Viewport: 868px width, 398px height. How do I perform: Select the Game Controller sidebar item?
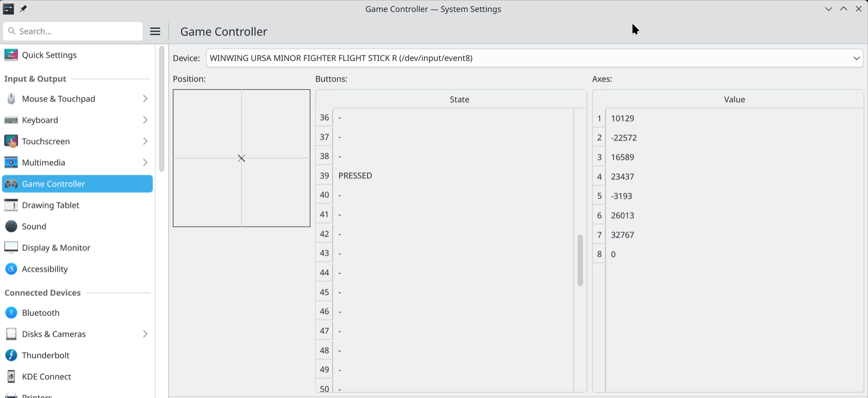pyautogui.click(x=77, y=184)
